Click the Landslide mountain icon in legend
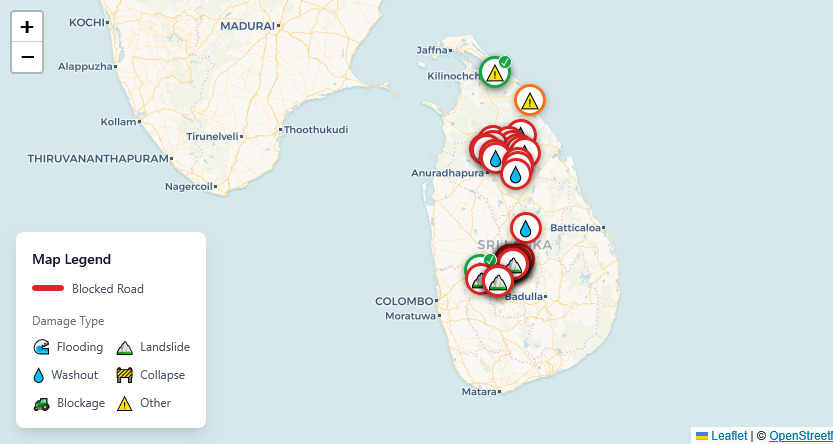Viewport: 833px width, 444px height. point(125,347)
